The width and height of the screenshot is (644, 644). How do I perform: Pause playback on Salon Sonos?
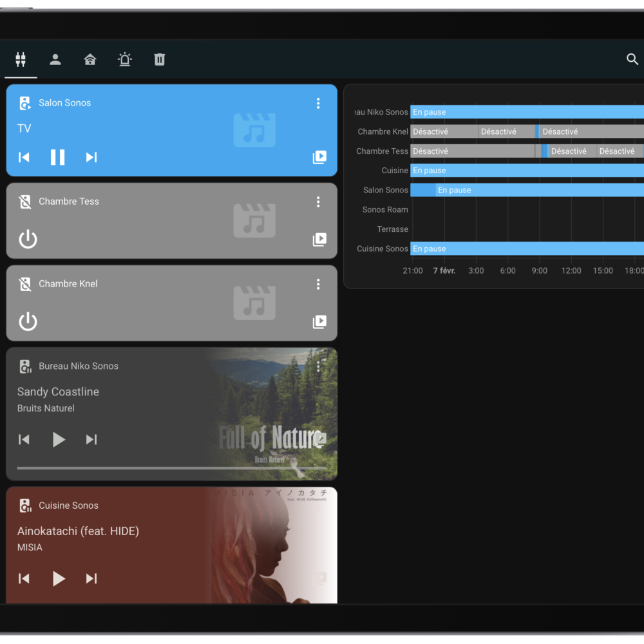click(57, 157)
